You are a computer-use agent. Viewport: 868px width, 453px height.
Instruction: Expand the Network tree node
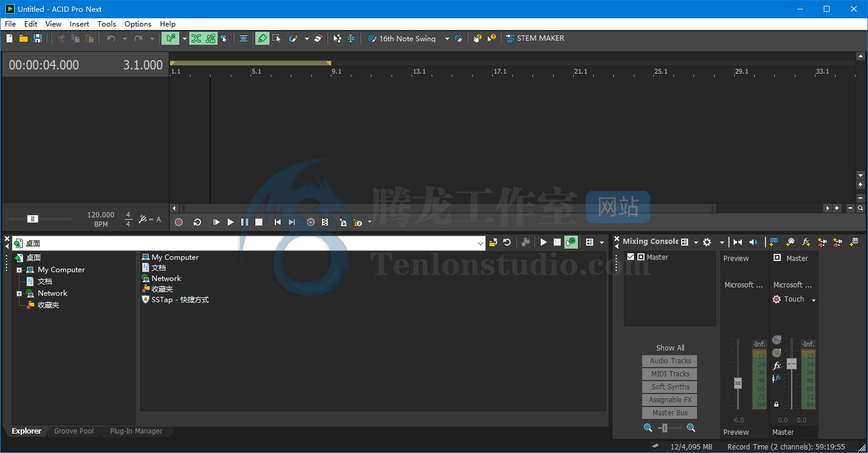[19, 293]
